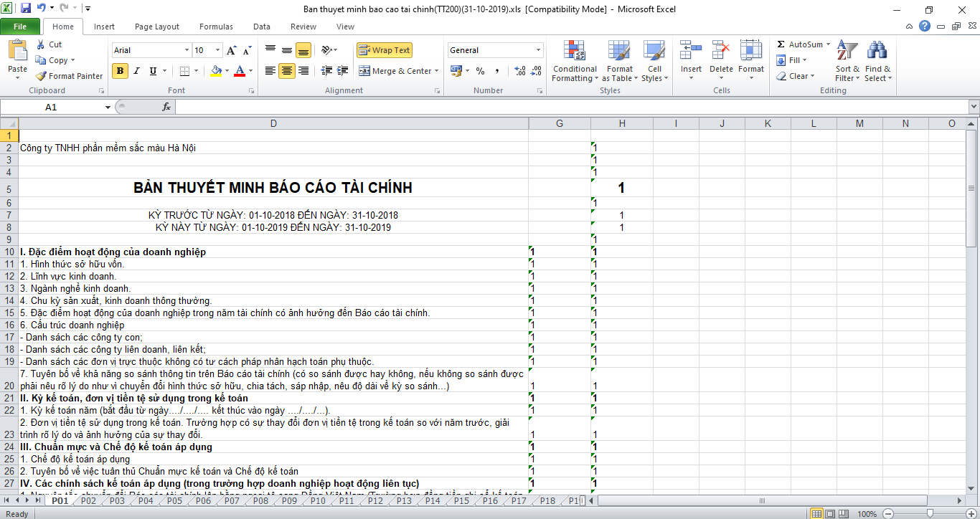
Task: Apply Percent Style number format
Action: (479, 71)
